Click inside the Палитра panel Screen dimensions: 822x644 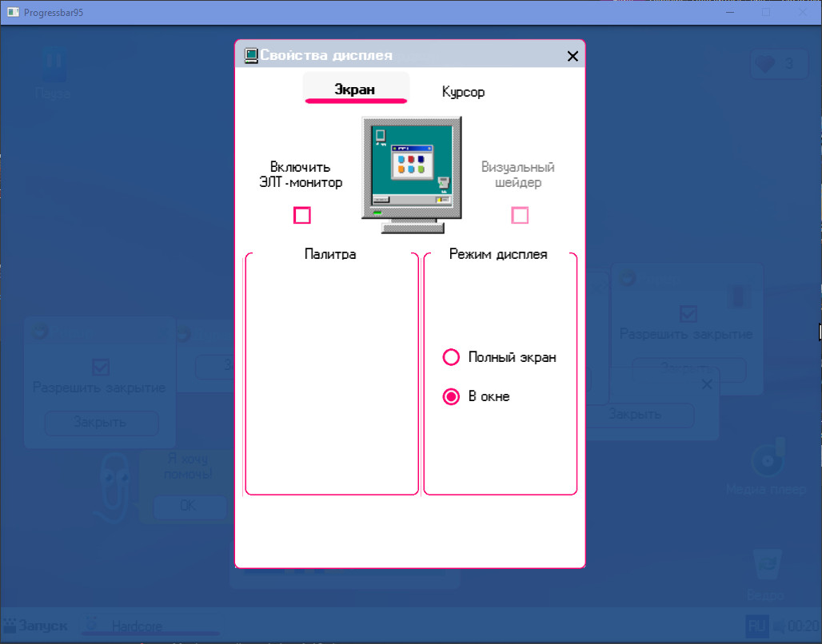pos(331,376)
